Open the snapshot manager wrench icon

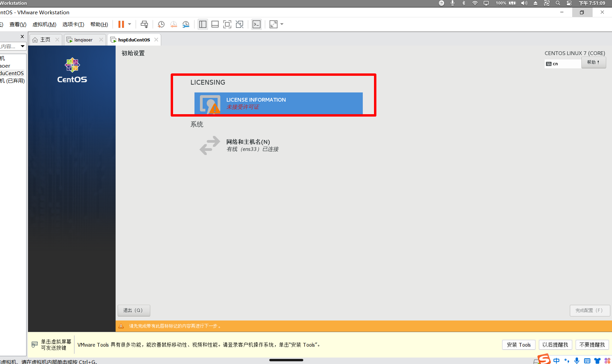pos(186,24)
